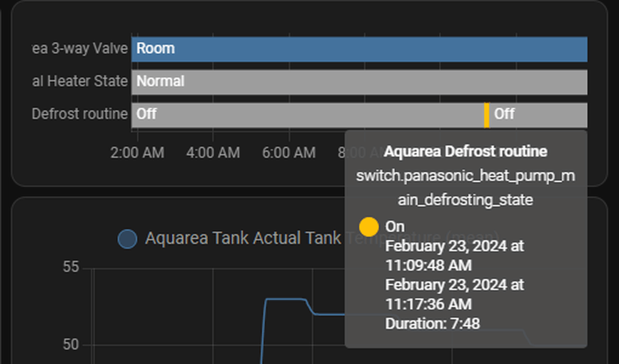
Task: Click the Aquarea Defrost routine tooltip title
Action: tap(465, 151)
